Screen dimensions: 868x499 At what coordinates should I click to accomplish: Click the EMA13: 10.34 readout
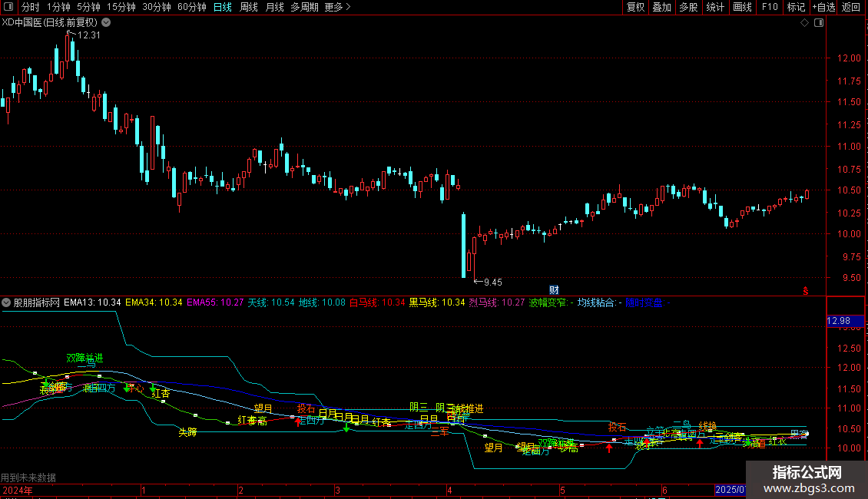click(92, 302)
